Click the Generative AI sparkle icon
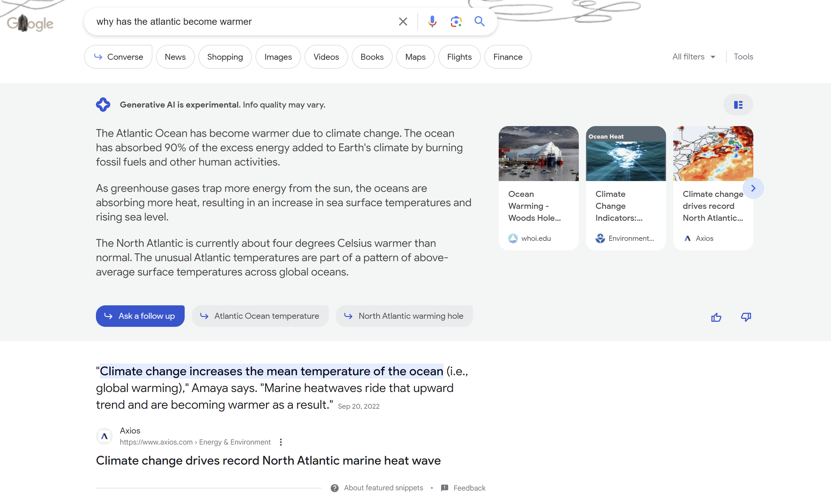Image resolution: width=831 pixels, height=504 pixels. click(103, 105)
